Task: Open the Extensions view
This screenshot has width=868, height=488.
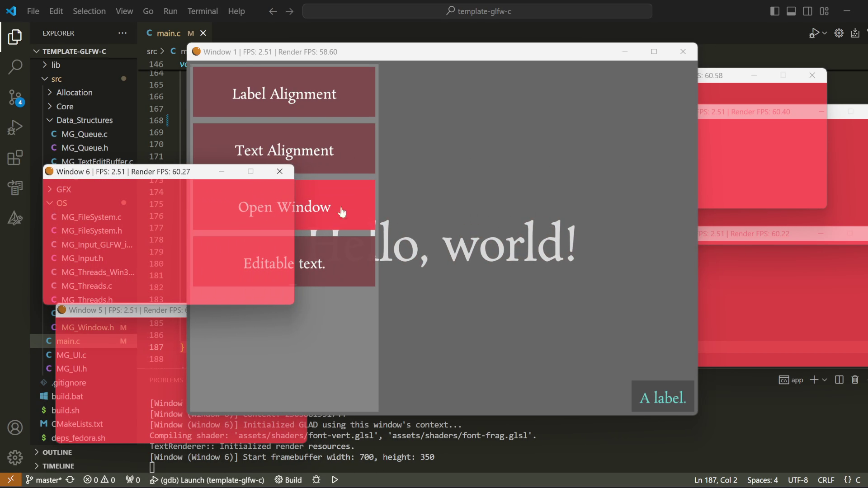Action: (x=15, y=158)
